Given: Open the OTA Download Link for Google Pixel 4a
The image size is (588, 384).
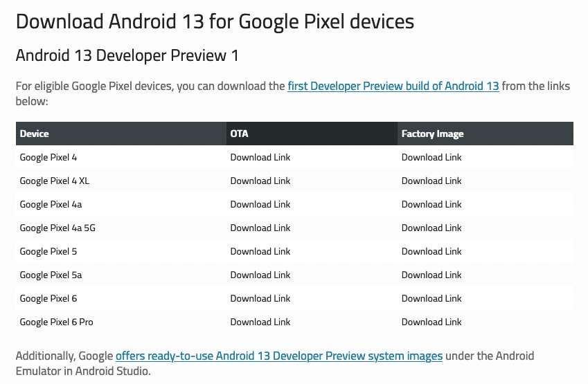Looking at the screenshot, I should [260, 205].
